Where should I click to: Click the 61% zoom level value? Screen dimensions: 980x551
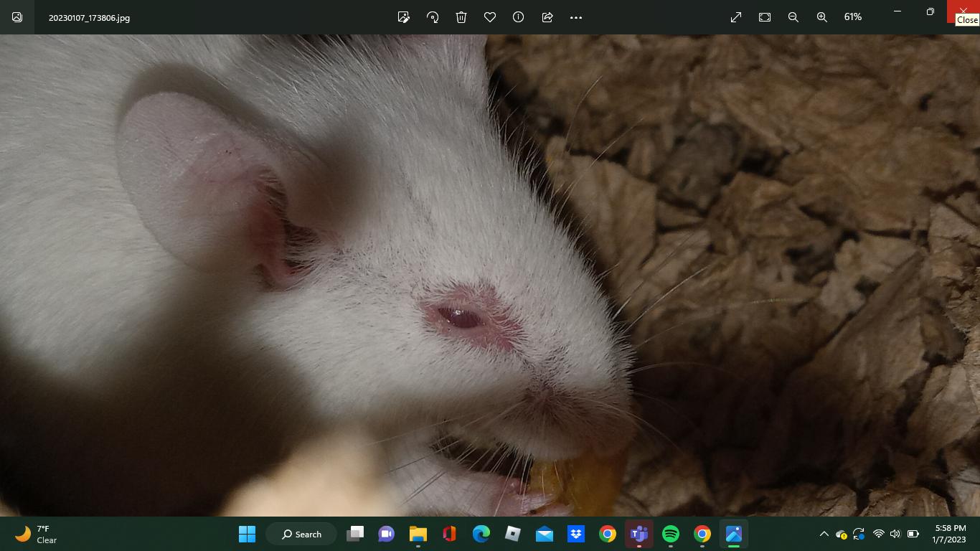853,17
